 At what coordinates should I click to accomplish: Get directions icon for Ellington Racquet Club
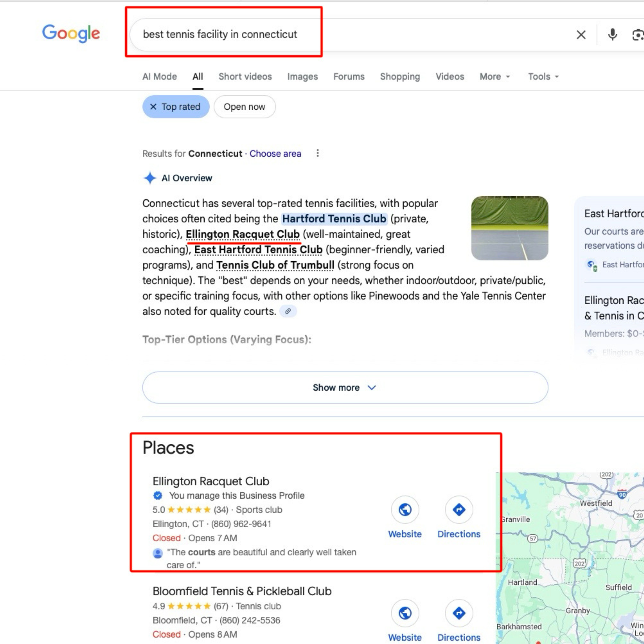(x=459, y=509)
